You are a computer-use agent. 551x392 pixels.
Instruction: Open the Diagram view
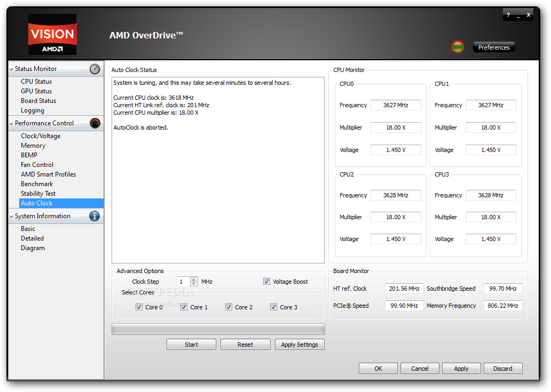point(33,248)
